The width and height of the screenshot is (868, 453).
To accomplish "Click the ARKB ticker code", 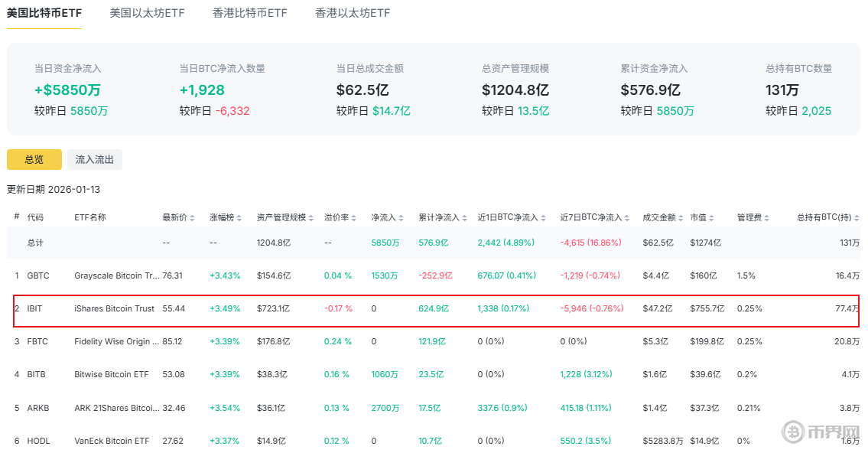I will pos(38,408).
